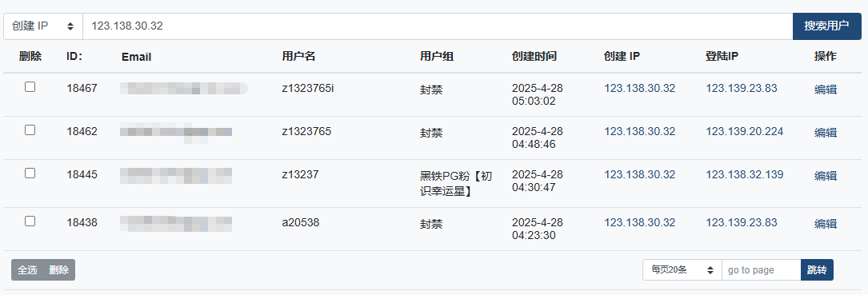
Task: Open the 每页20条 page size dropdown
Action: pyautogui.click(x=682, y=270)
